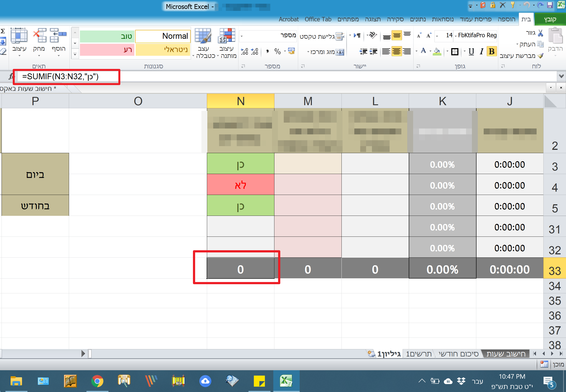Open the number format combo box
The width and height of the screenshot is (566, 392).
pyautogui.click(x=242, y=36)
